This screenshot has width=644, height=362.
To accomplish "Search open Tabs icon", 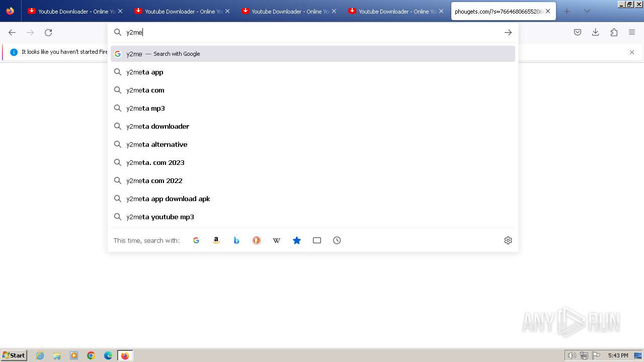I will tap(317, 240).
